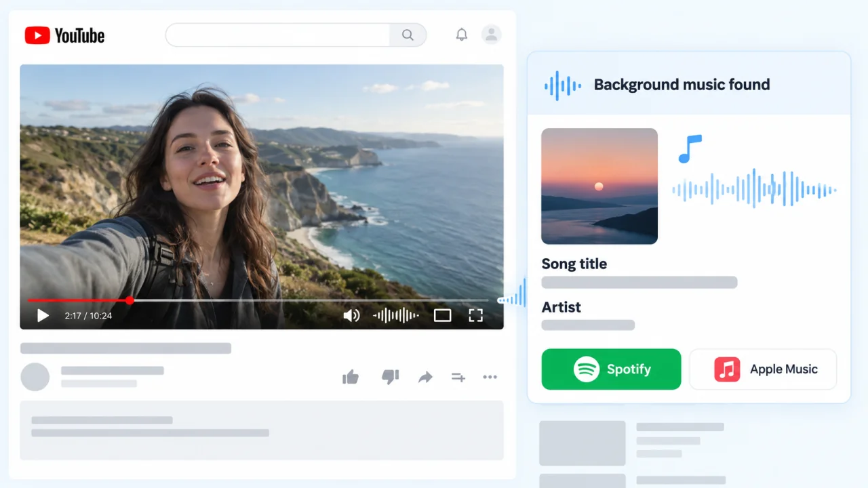Screen dimensions: 868x488
Task: Click the Artist label
Action: point(561,307)
